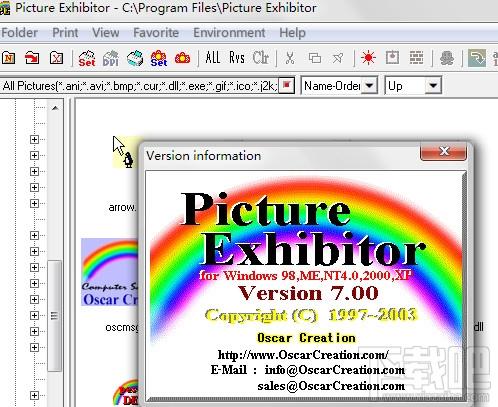Click the sales@OscarCreation.com email address
The height and width of the screenshot is (407, 498).
coord(331,386)
